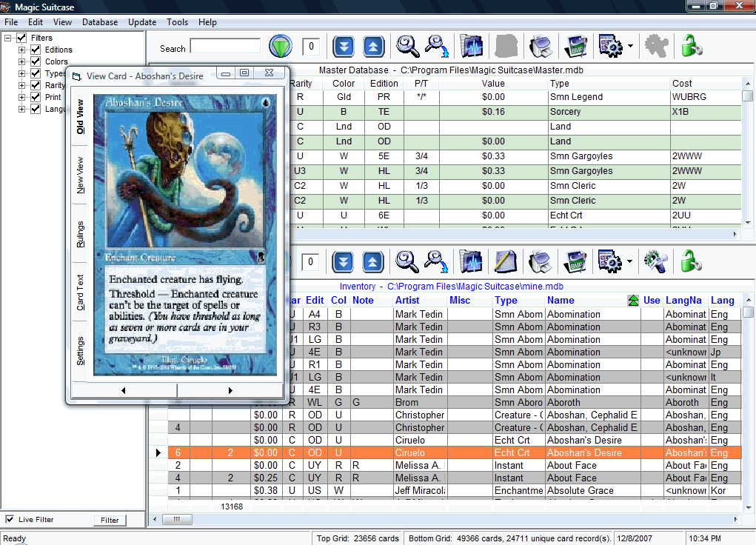Open the File menu
This screenshot has width=756, height=545.
(11, 22)
